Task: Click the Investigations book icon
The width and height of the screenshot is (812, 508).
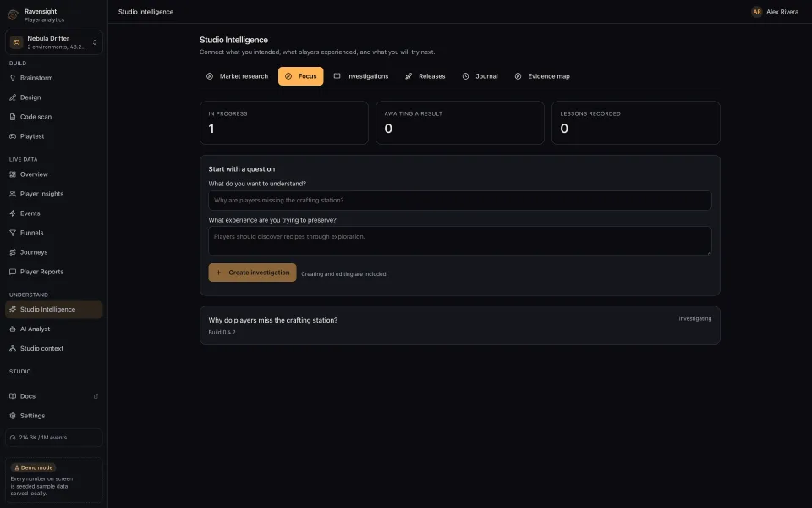Action: 337,76
